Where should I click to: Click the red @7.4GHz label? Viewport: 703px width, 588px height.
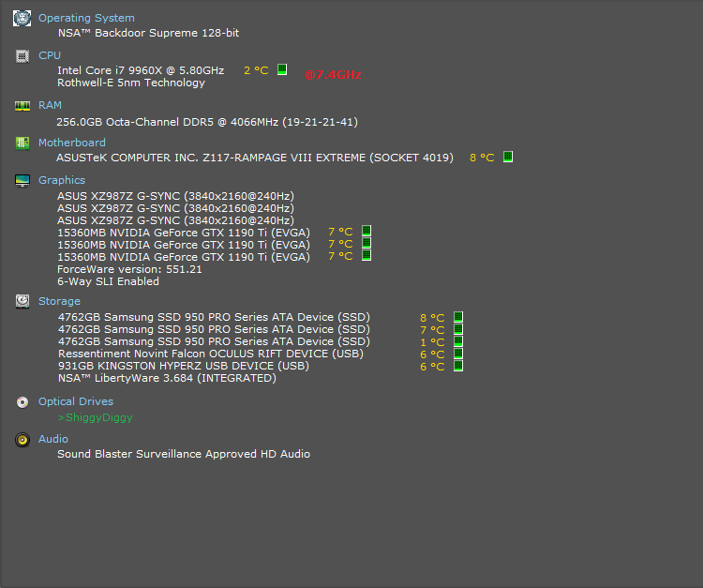point(333,75)
